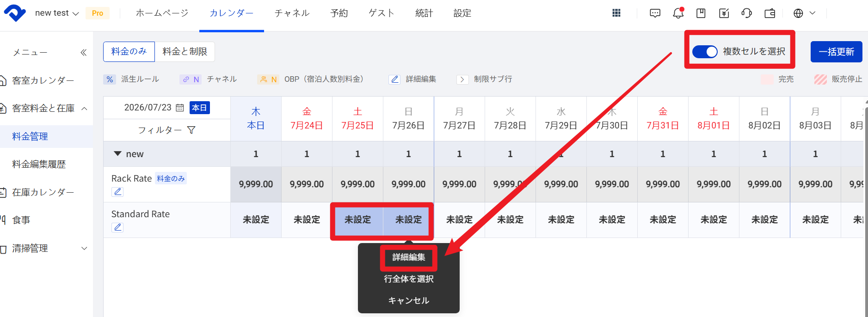Edit Standard Rate pencil icon
Viewport: 868px width, 317px height.
pos(117,227)
